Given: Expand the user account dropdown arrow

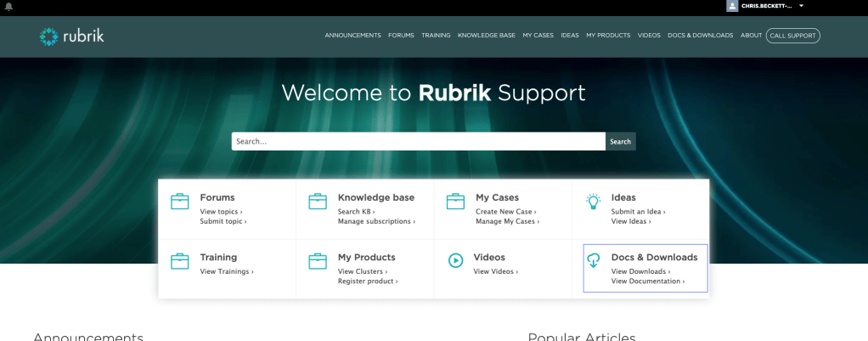Looking at the screenshot, I should click(x=801, y=6).
